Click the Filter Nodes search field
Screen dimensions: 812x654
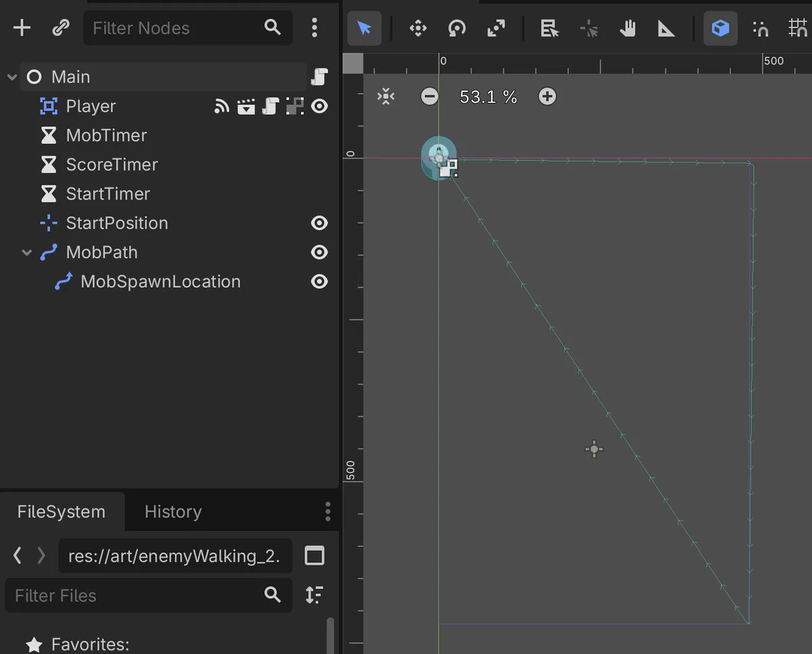187,28
